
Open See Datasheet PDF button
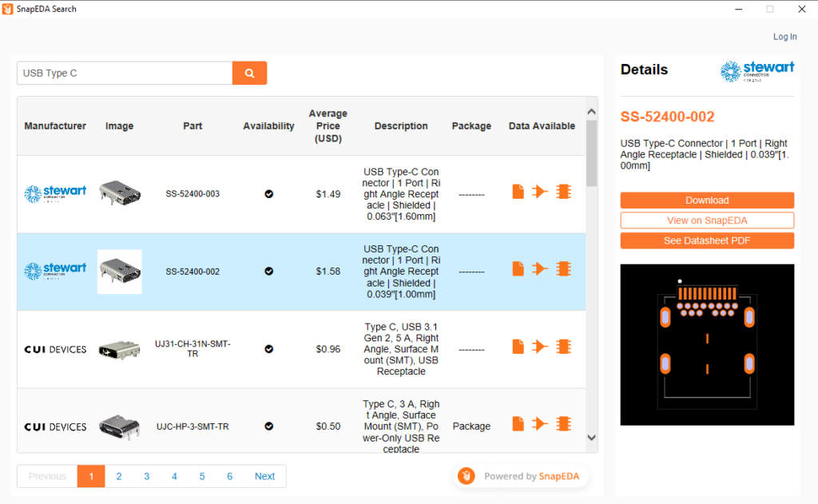tap(707, 240)
